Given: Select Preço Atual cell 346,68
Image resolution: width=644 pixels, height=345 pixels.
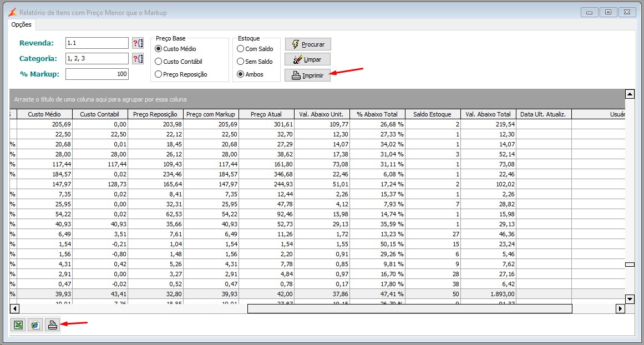Looking at the screenshot, I should [x=267, y=174].
